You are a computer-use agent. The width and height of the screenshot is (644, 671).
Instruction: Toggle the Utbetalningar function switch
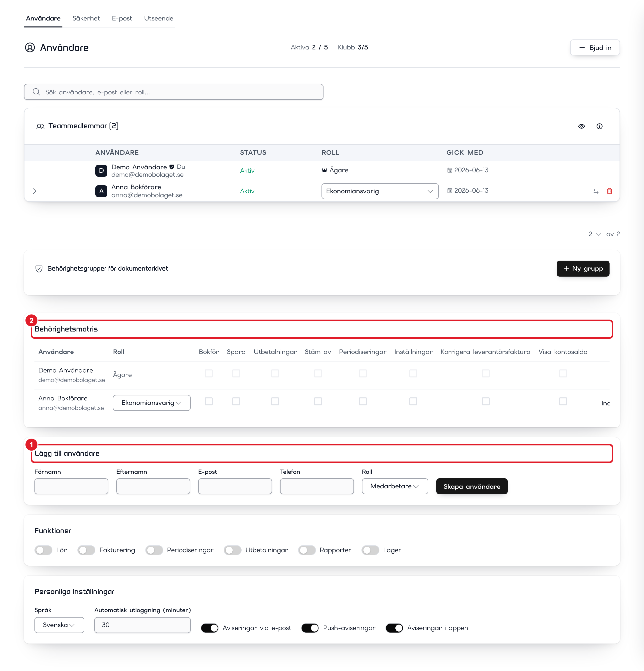click(x=232, y=550)
